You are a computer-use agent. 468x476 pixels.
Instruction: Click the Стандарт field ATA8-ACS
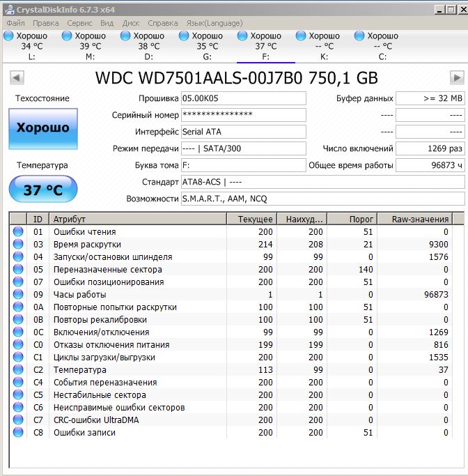[322, 182]
